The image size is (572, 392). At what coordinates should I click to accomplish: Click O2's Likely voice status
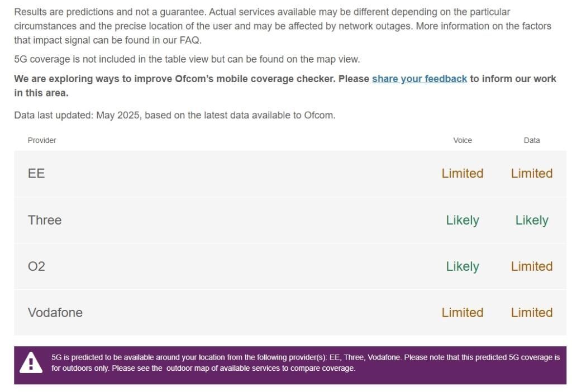tap(462, 266)
